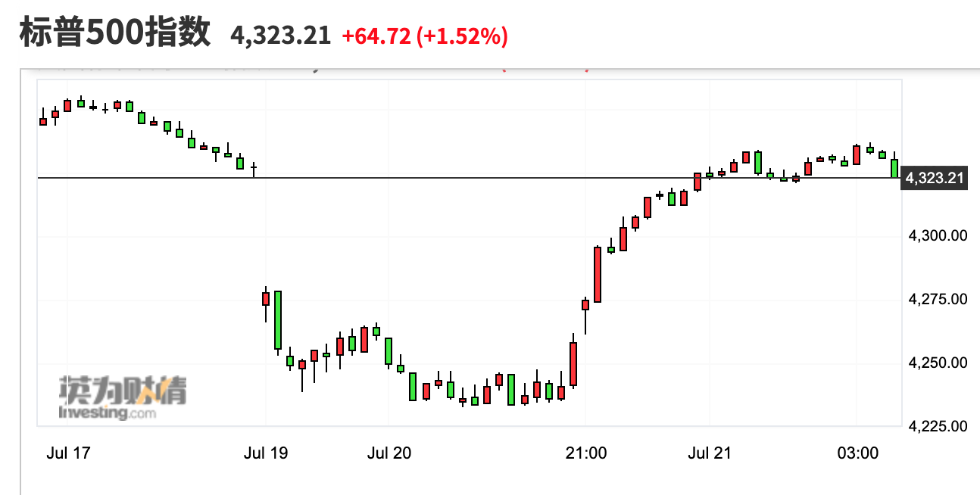
Task: Click the 标普500指数 index title
Action: click(x=114, y=34)
